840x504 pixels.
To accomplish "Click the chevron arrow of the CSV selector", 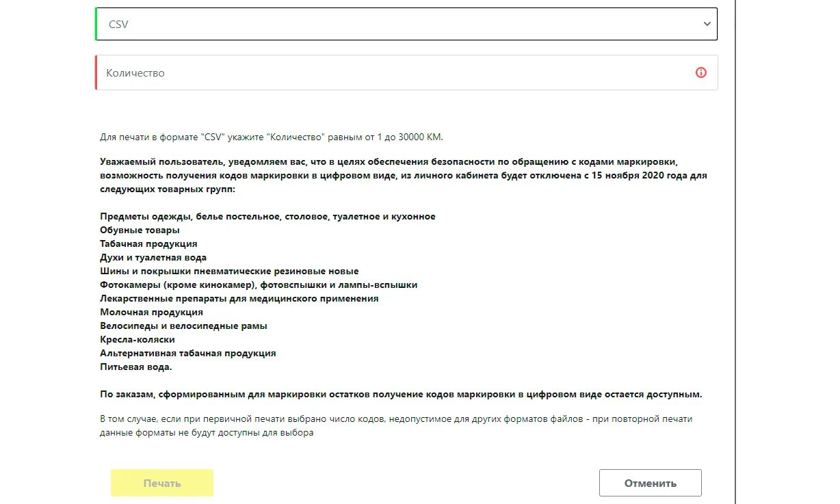I will (707, 24).
